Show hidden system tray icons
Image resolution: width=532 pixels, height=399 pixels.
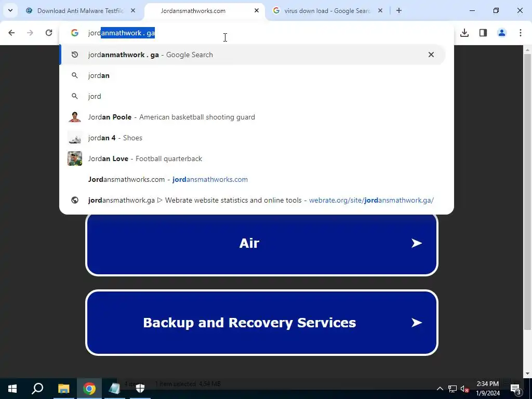coord(440,389)
